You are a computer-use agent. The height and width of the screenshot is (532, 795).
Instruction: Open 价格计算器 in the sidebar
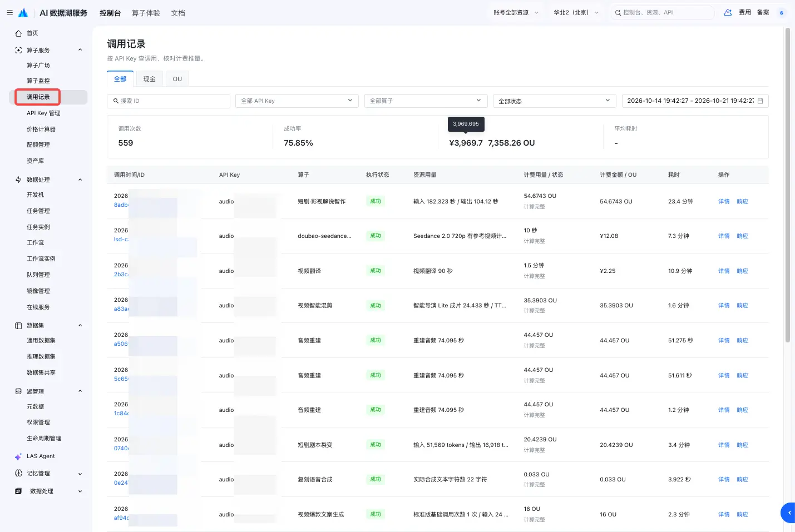[x=41, y=129]
